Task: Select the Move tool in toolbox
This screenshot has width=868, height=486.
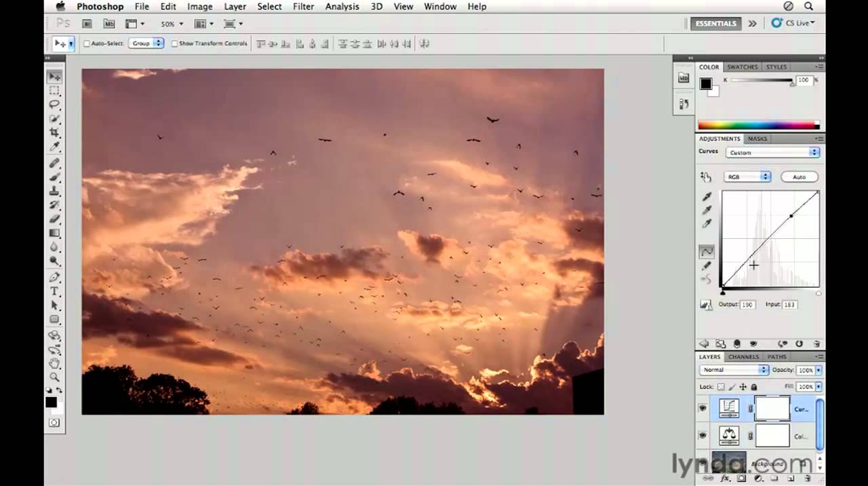Action: click(54, 77)
